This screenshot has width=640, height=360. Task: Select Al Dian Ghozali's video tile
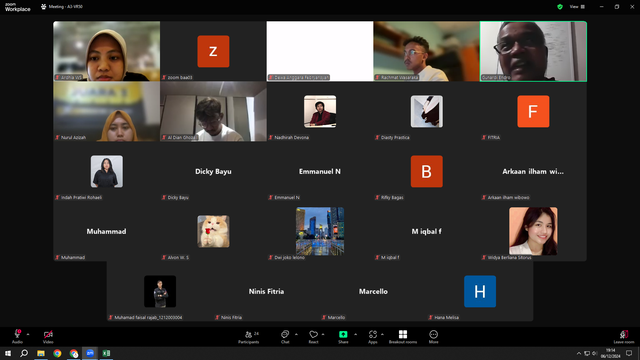[213, 111]
